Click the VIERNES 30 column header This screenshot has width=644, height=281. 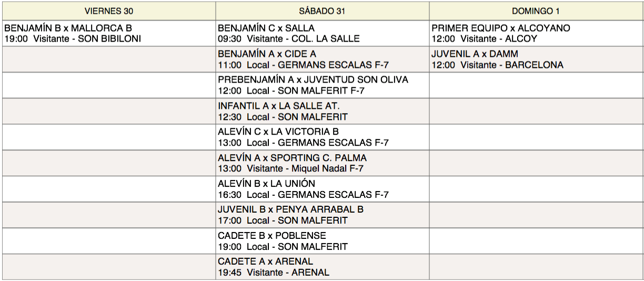(109, 11)
